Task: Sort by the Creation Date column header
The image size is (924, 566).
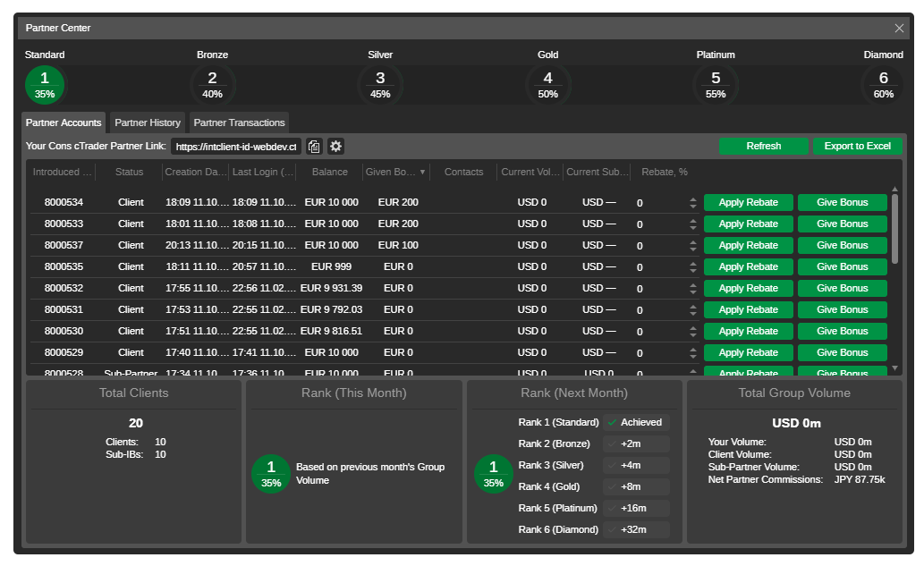Action: pyautogui.click(x=196, y=172)
